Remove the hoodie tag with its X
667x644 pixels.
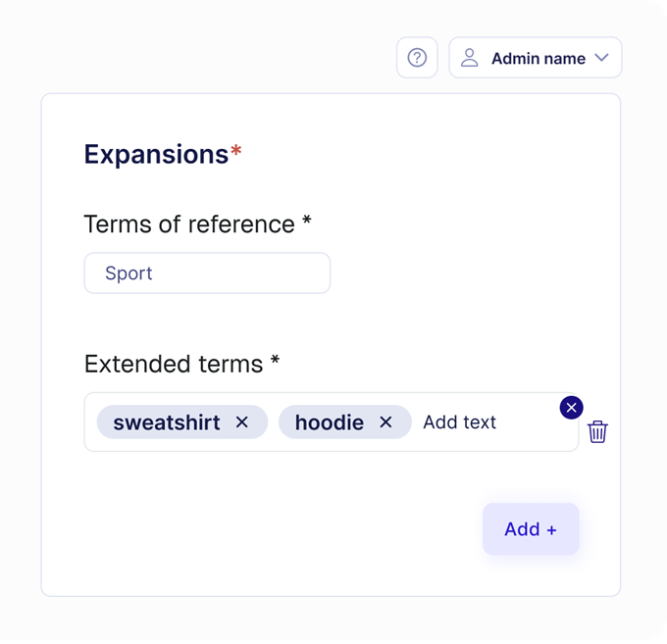385,422
